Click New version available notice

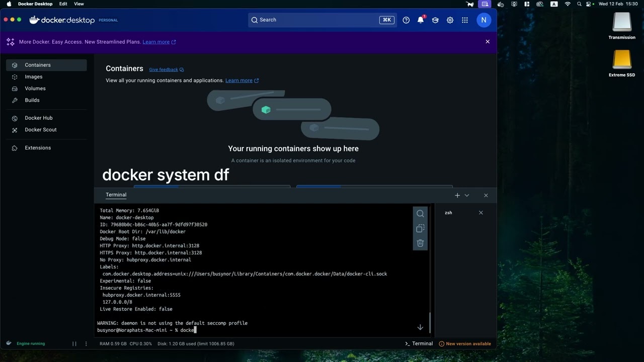(x=465, y=344)
